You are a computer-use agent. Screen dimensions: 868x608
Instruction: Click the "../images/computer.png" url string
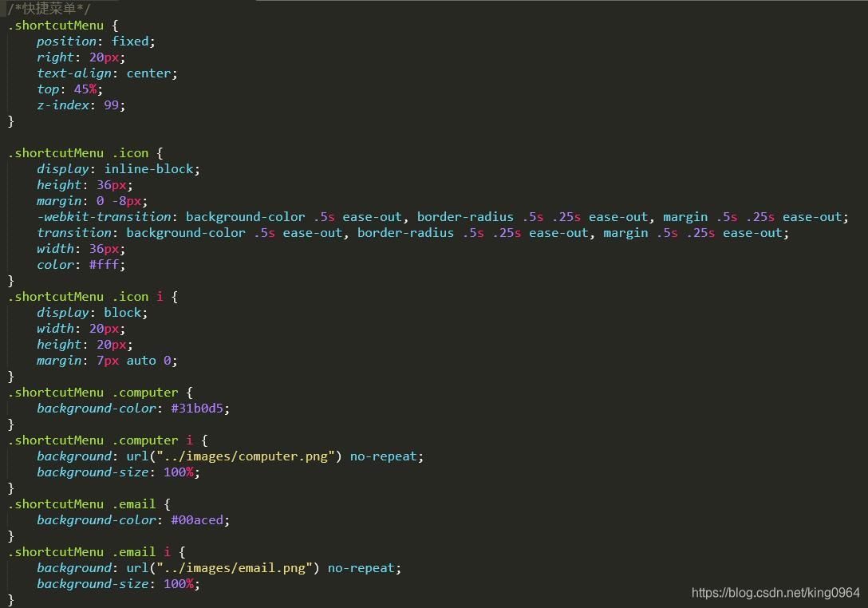point(245,456)
